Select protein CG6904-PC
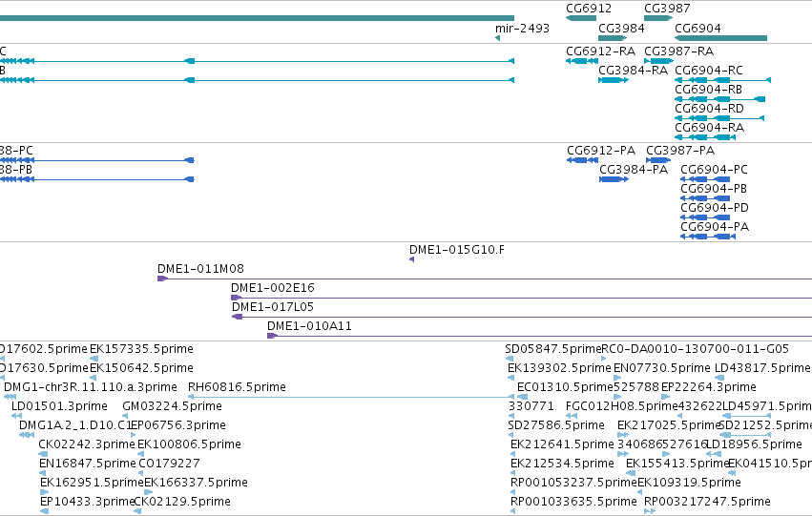The image size is (812, 516). (705, 179)
